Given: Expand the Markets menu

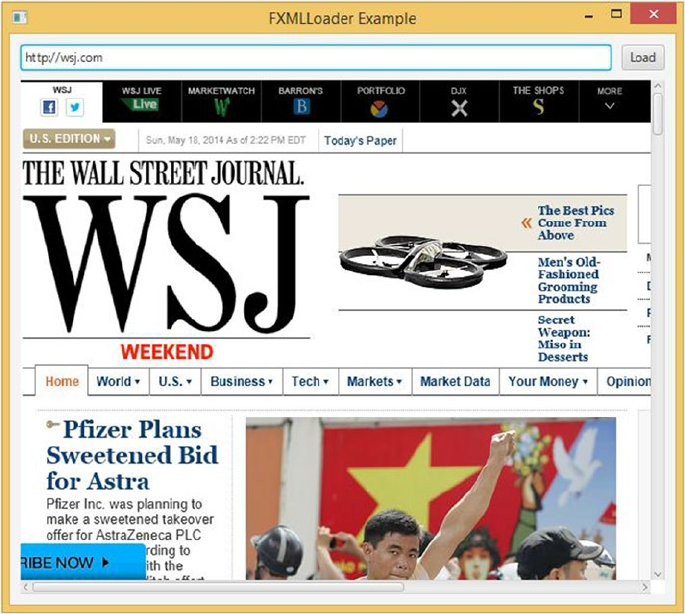Looking at the screenshot, I should 375,382.
